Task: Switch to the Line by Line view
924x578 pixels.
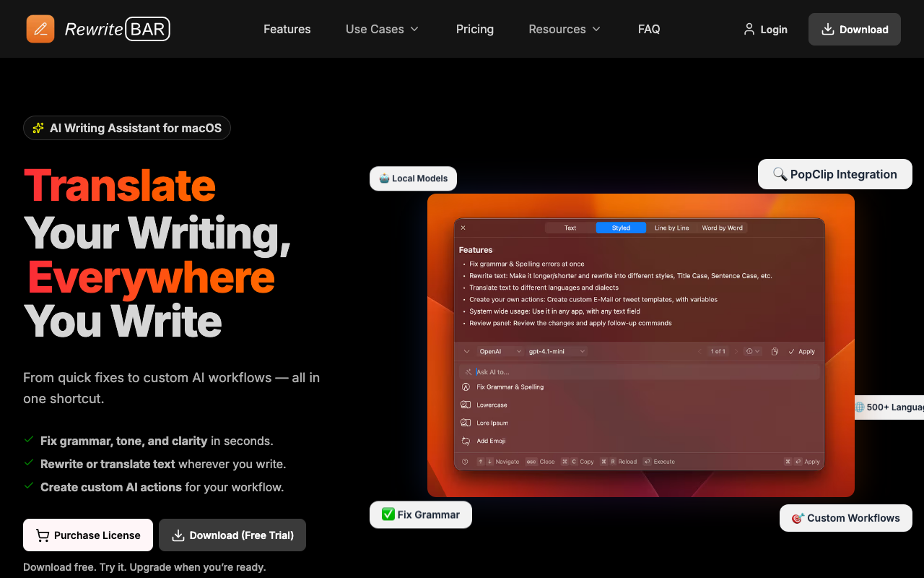Action: click(x=671, y=228)
